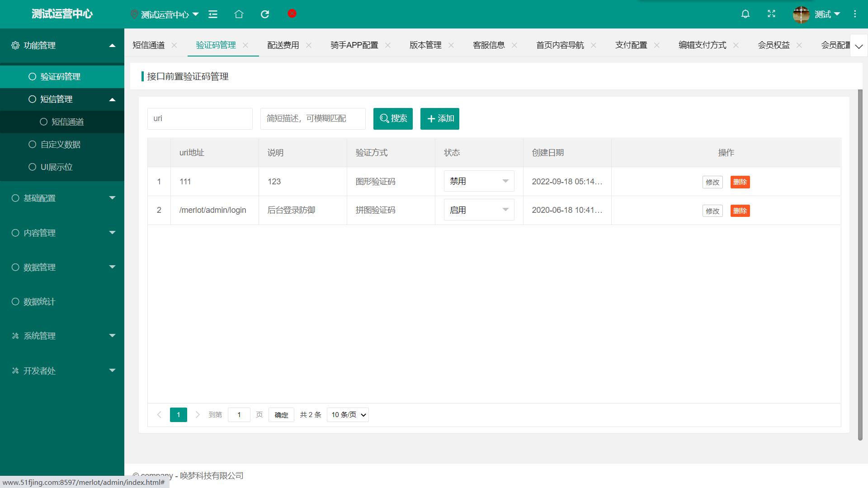The image size is (868, 488).
Task: Close the 支付配置 tab
Action: 657,45
